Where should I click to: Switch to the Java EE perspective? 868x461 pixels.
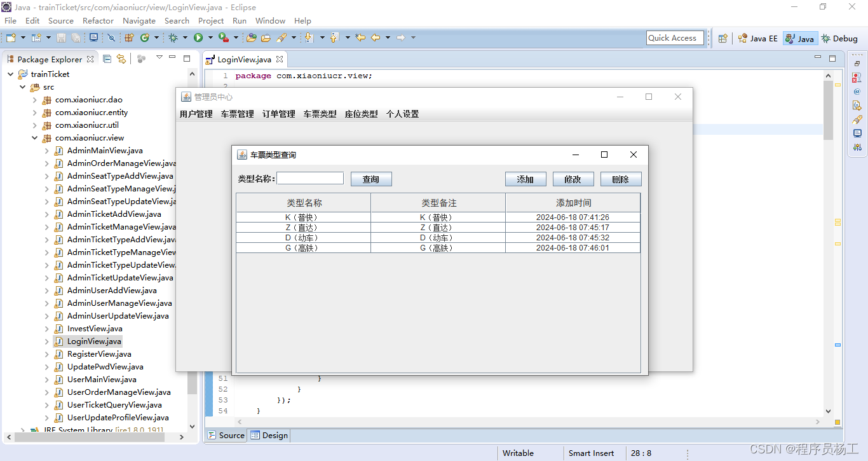pyautogui.click(x=757, y=38)
